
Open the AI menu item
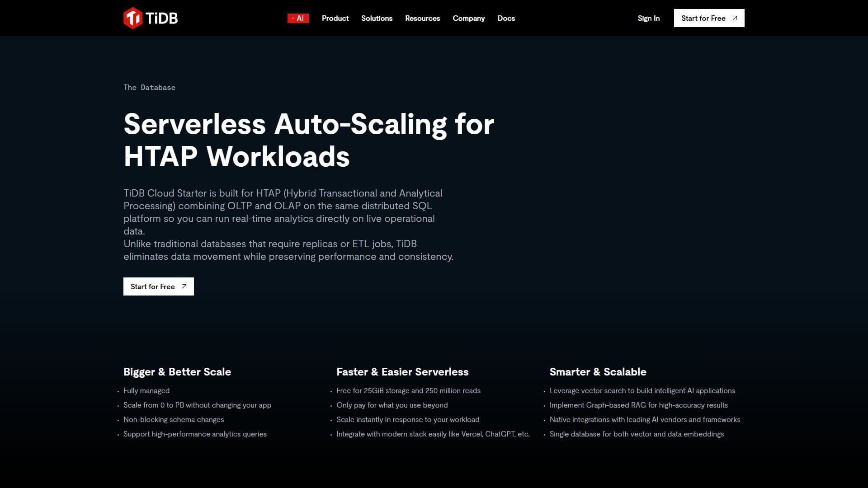point(298,18)
